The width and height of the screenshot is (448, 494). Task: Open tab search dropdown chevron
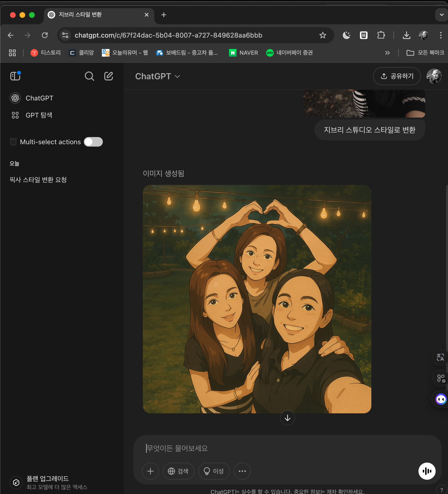[442, 15]
